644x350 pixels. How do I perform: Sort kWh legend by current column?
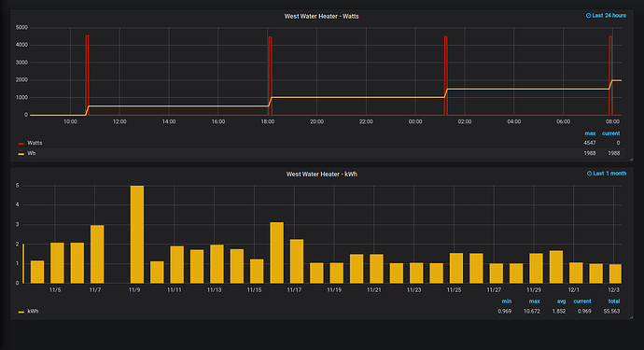582,301
